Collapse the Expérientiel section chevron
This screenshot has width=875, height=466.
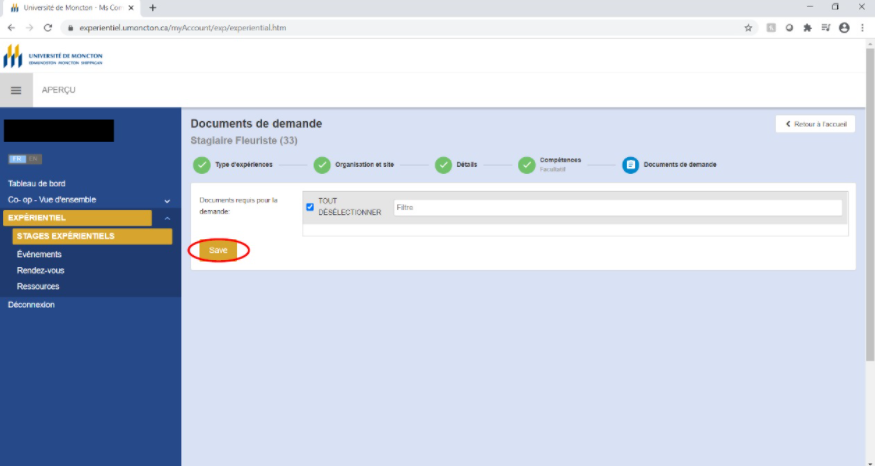[167, 219]
